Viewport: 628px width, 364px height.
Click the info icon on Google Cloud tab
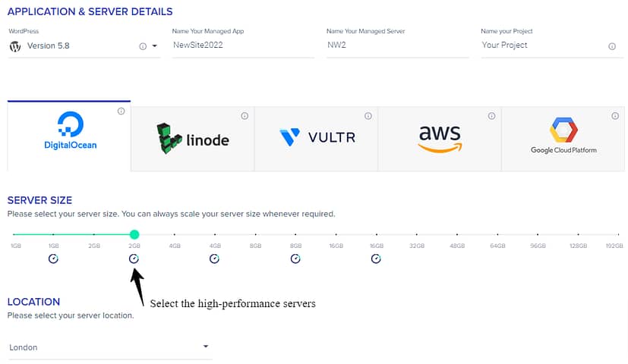click(615, 116)
